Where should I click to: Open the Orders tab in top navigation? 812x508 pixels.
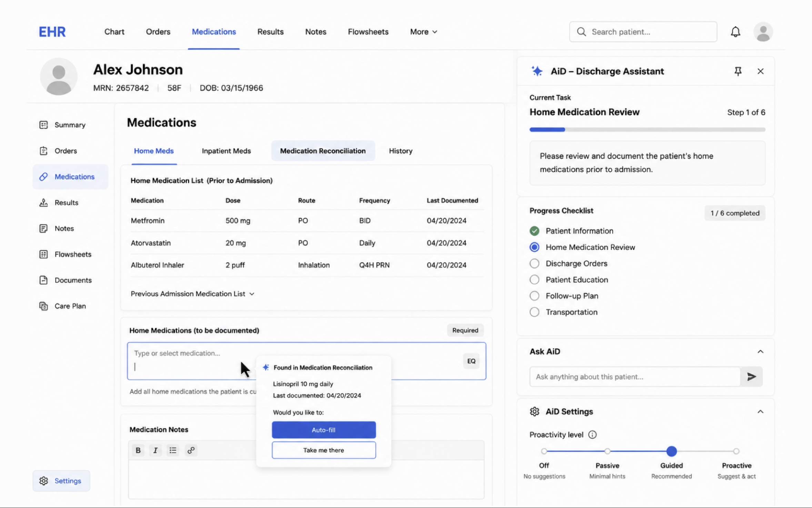point(158,32)
